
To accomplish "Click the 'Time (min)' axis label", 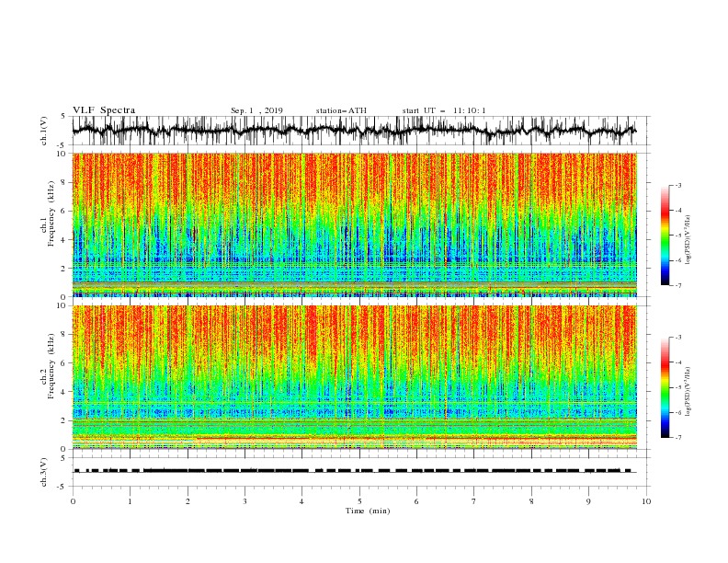I will point(368,511).
